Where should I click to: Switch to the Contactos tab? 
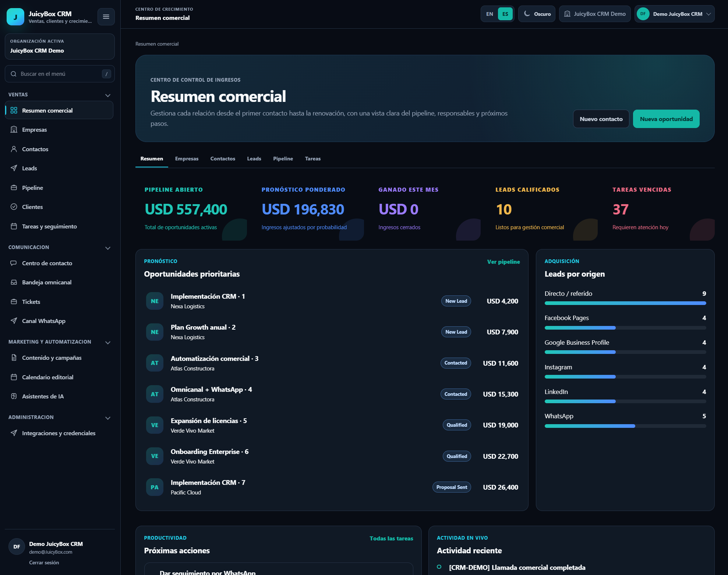pyautogui.click(x=223, y=159)
